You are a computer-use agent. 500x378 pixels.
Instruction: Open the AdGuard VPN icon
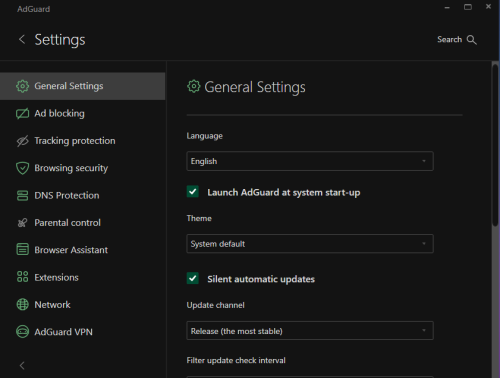click(x=22, y=332)
